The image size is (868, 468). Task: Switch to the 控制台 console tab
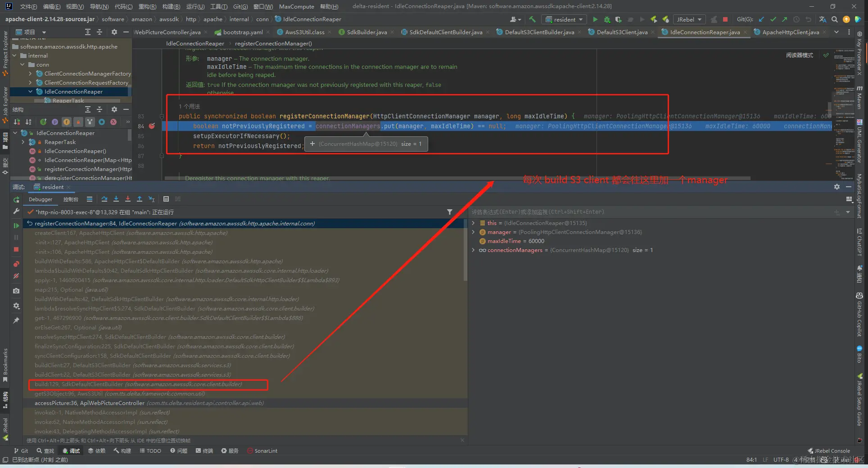(71, 199)
